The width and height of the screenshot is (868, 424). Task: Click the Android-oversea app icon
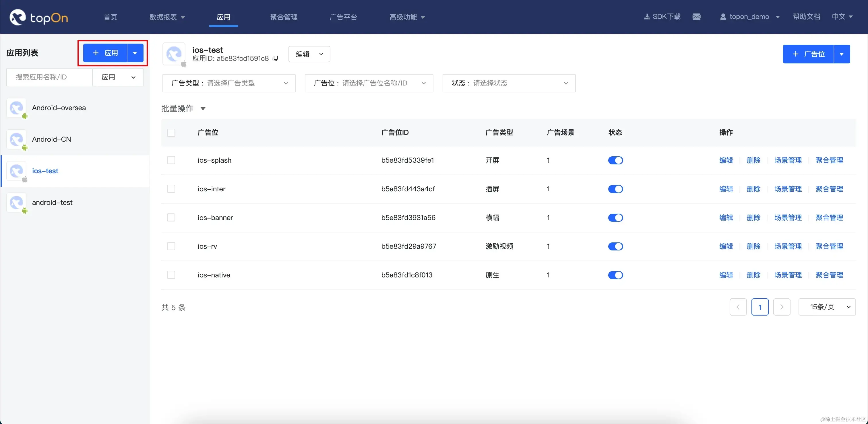tap(16, 108)
